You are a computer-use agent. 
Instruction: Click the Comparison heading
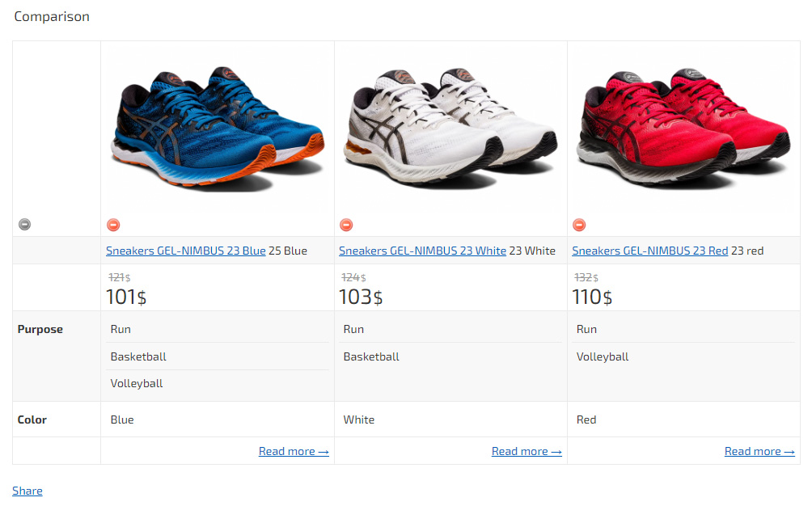(x=52, y=16)
